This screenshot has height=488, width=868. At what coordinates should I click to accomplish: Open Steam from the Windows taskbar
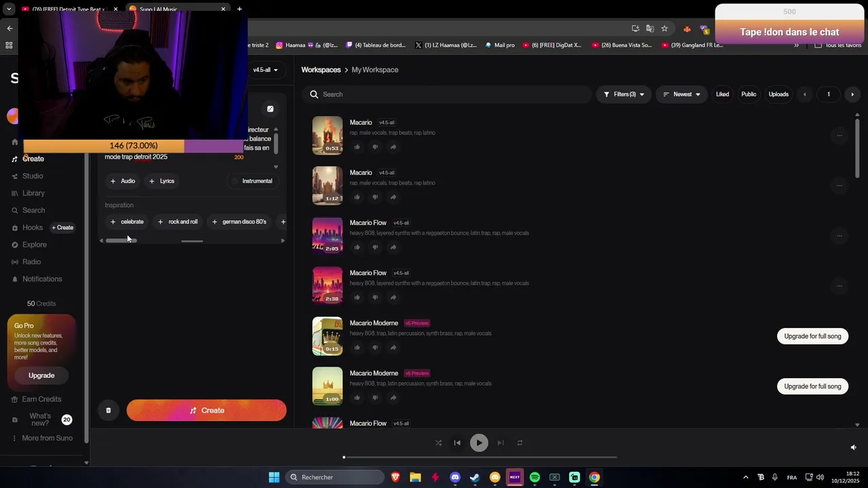(475, 477)
